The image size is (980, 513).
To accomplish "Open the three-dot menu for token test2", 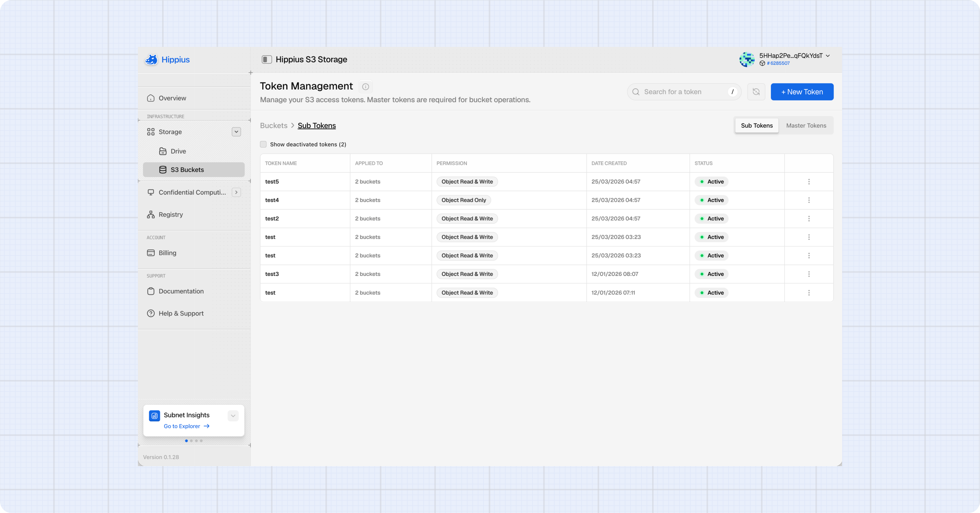I will pyautogui.click(x=809, y=219).
